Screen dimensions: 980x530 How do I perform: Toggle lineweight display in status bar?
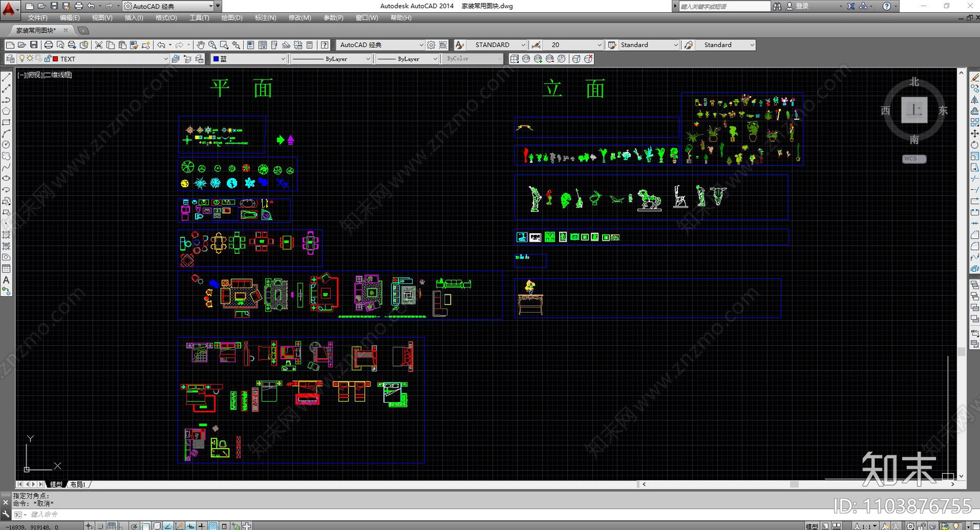click(202, 526)
